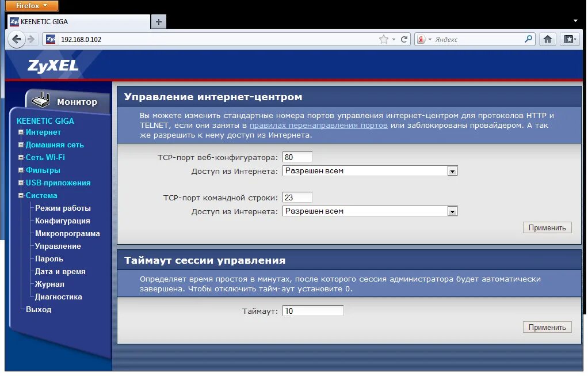
Task: Open the Монитор tab in sidebar
Action: [68, 101]
